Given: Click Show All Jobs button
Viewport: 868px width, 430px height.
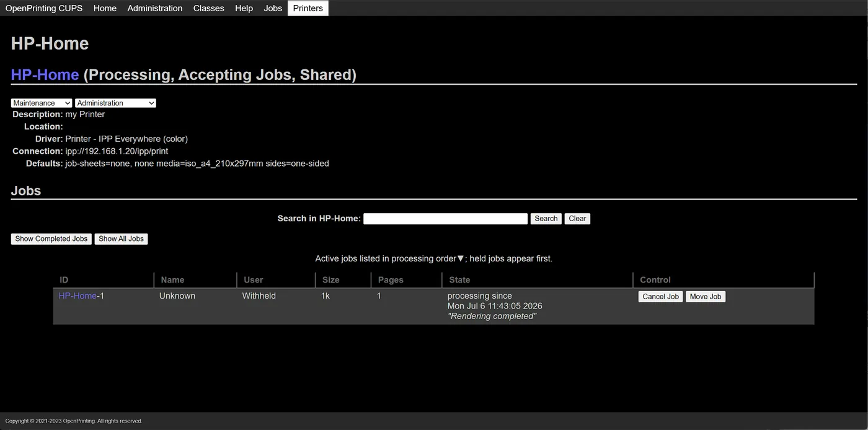Looking at the screenshot, I should point(121,239).
